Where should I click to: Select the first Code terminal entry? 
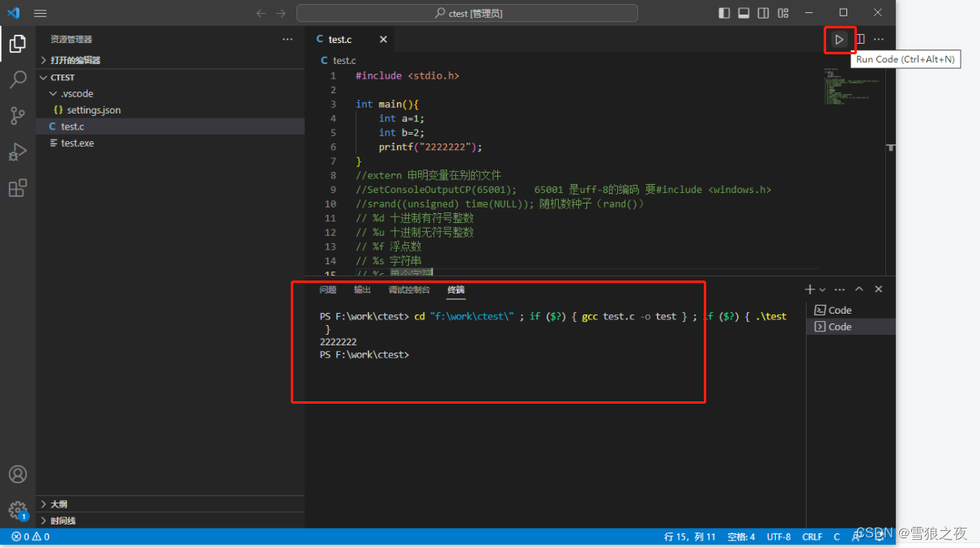pyautogui.click(x=851, y=310)
